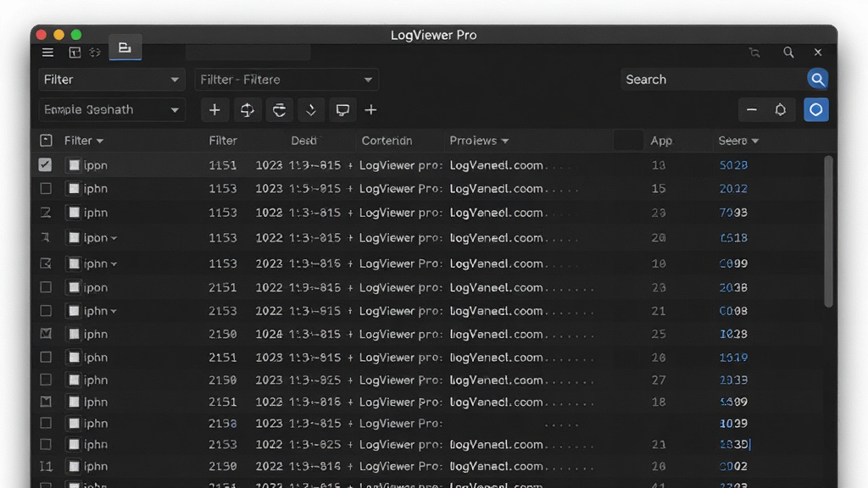Click the blue search button
868x488 pixels.
point(817,79)
